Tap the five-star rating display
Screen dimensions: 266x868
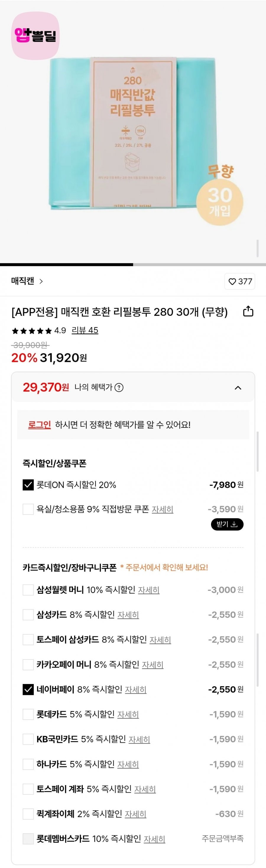32,331
